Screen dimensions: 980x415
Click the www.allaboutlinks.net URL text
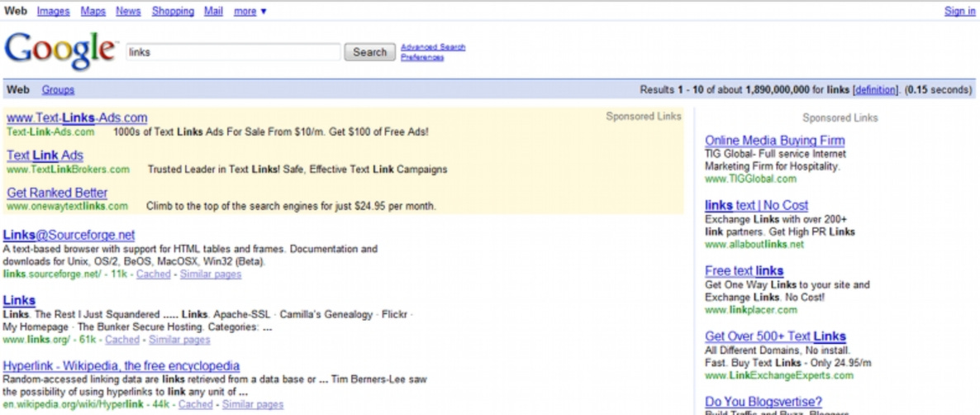(754, 245)
